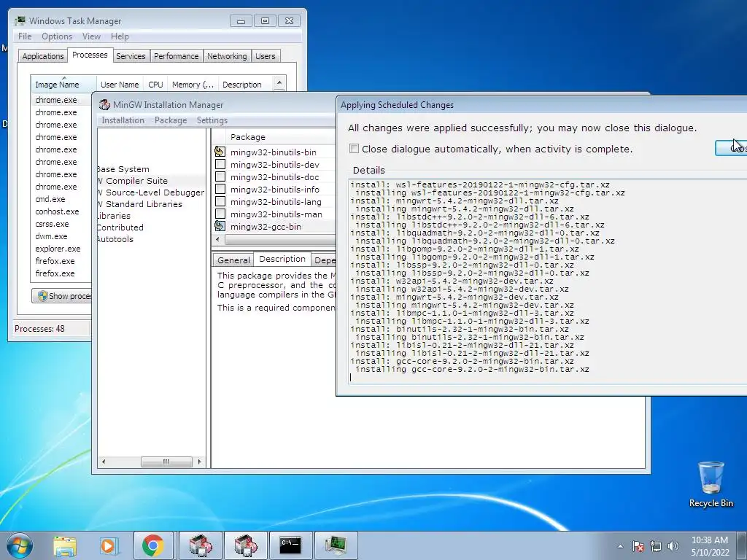Open the first MinGW installer taskbar icon

pyautogui.click(x=200, y=545)
